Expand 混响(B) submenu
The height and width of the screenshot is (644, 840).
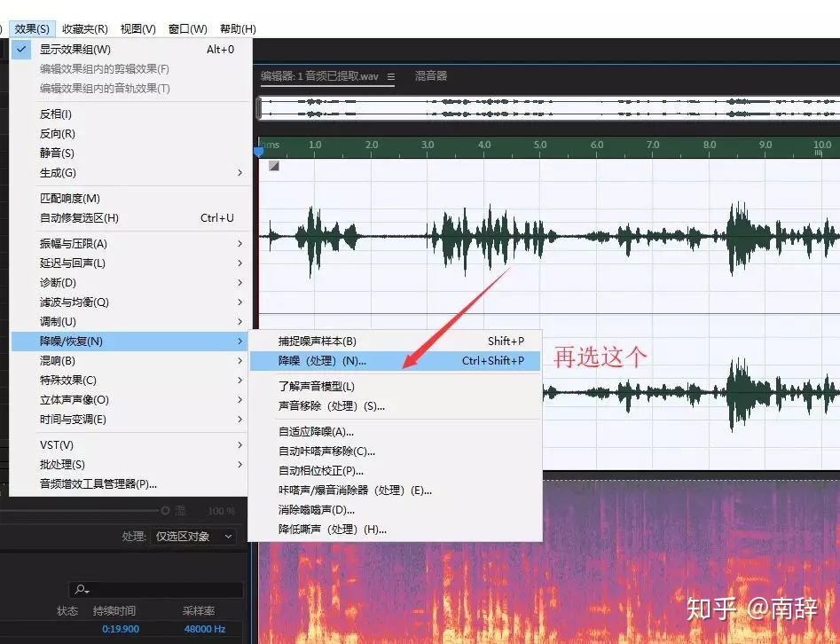[x=130, y=360]
